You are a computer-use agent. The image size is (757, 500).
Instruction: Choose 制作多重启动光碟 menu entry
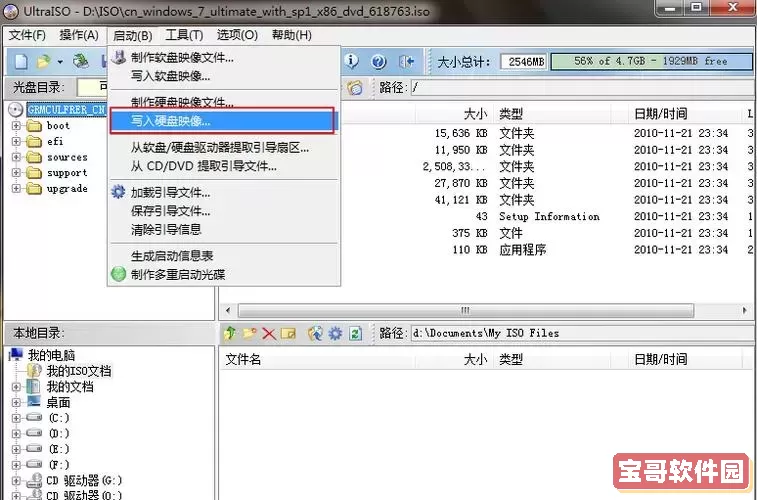tap(224, 275)
